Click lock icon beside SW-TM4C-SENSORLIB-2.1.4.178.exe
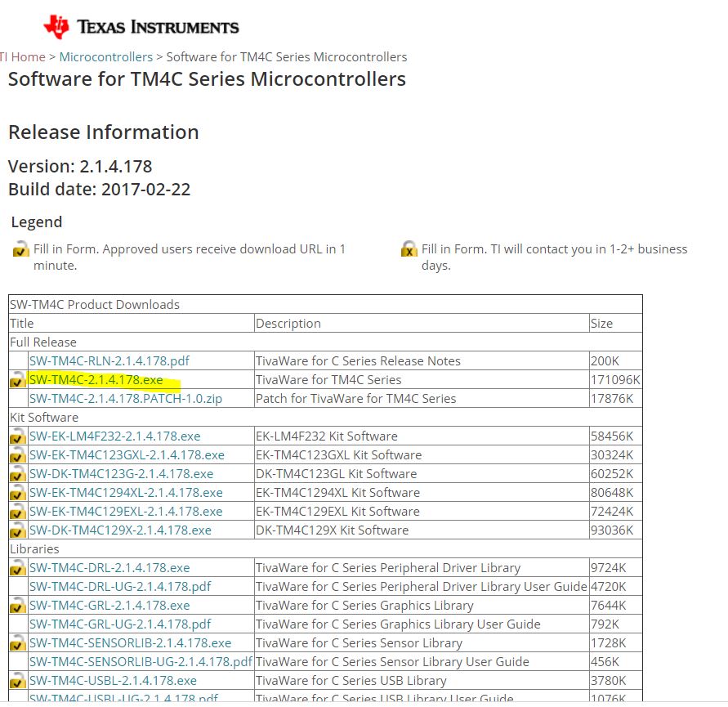This screenshot has height=707, width=728. (18, 643)
